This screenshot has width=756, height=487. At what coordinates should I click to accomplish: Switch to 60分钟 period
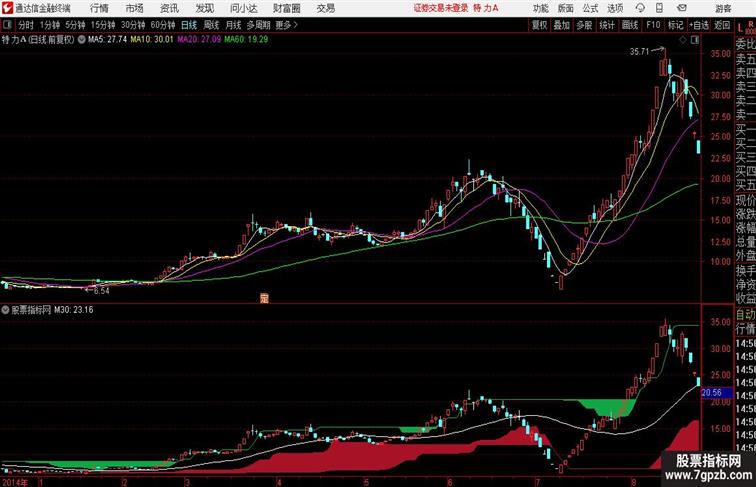click(163, 25)
